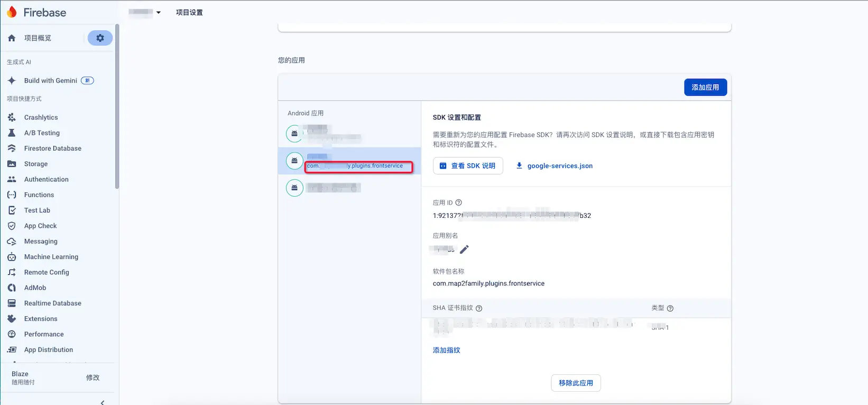The height and width of the screenshot is (405, 868).
Task: Click the Blaze plan label
Action: [20, 374]
